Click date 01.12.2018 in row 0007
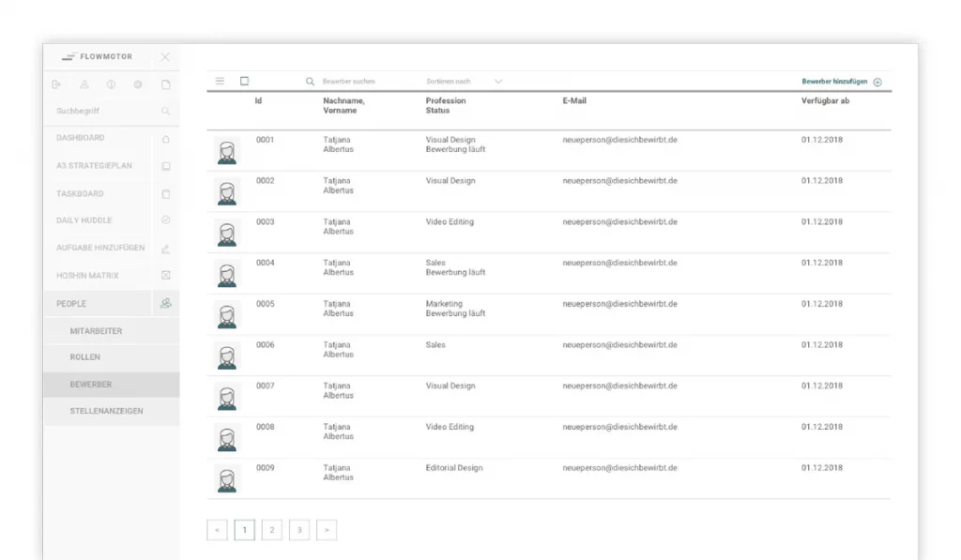Screen dimensions: 961x560 (x=822, y=386)
